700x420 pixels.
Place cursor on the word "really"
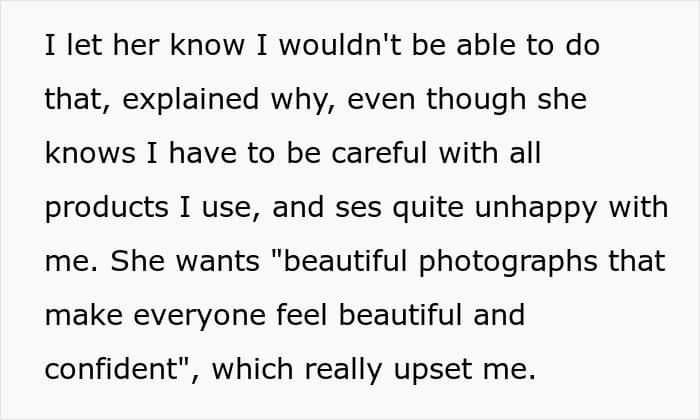(x=343, y=371)
